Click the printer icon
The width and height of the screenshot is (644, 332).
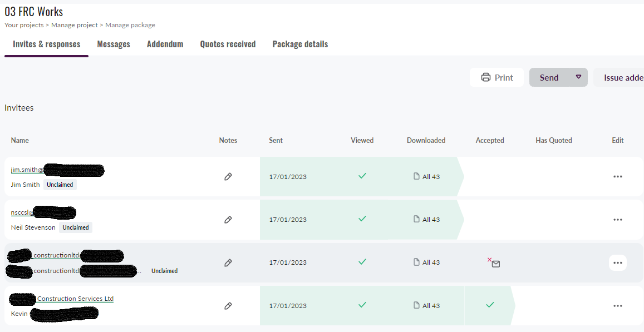[486, 77]
